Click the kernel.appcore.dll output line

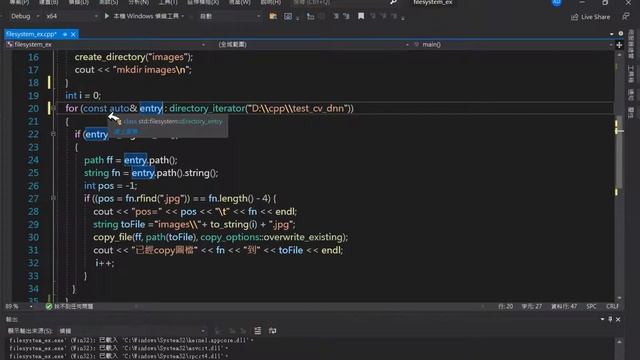(x=131, y=340)
